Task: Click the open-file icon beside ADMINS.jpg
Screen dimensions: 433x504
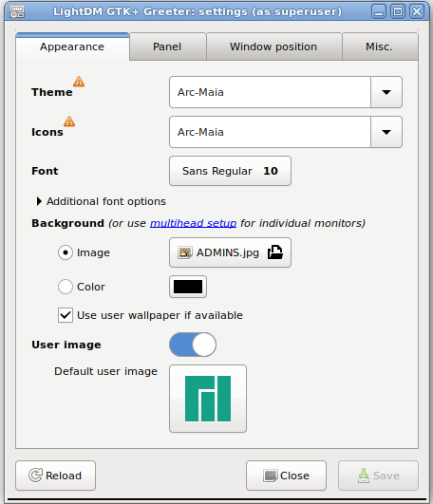Action: coord(275,252)
